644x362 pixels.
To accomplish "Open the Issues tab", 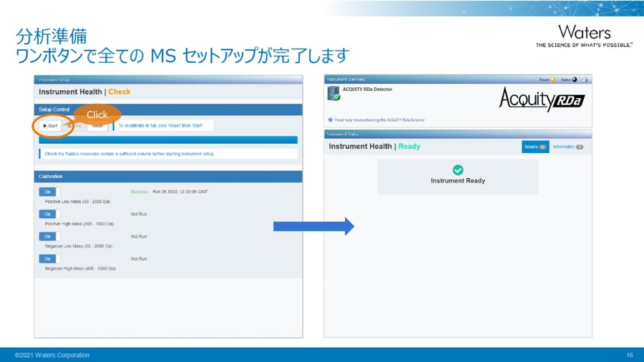I will [535, 147].
